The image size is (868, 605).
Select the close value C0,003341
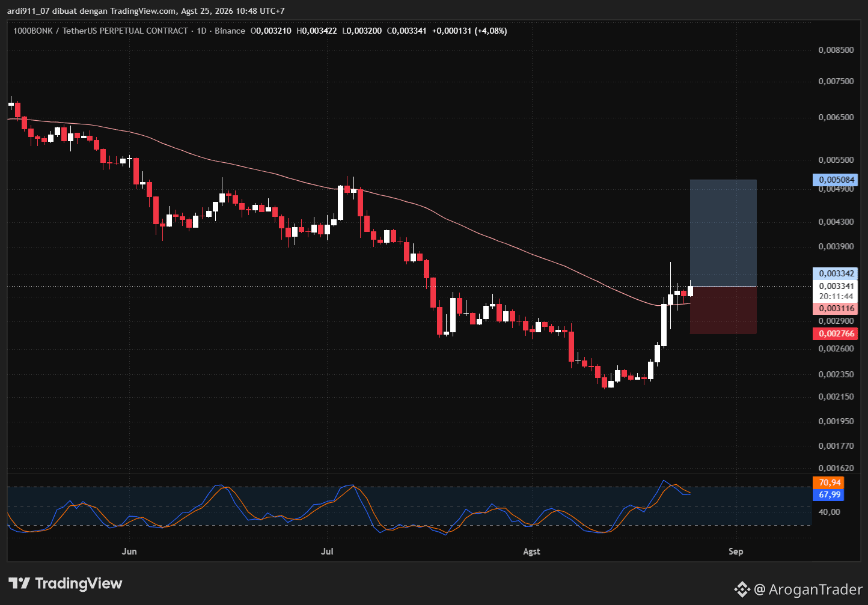(406, 31)
